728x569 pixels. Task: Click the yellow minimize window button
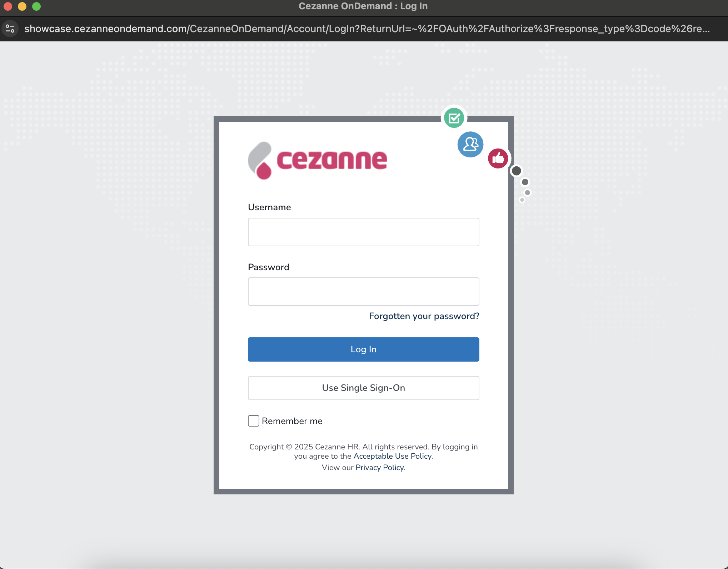(22, 6)
